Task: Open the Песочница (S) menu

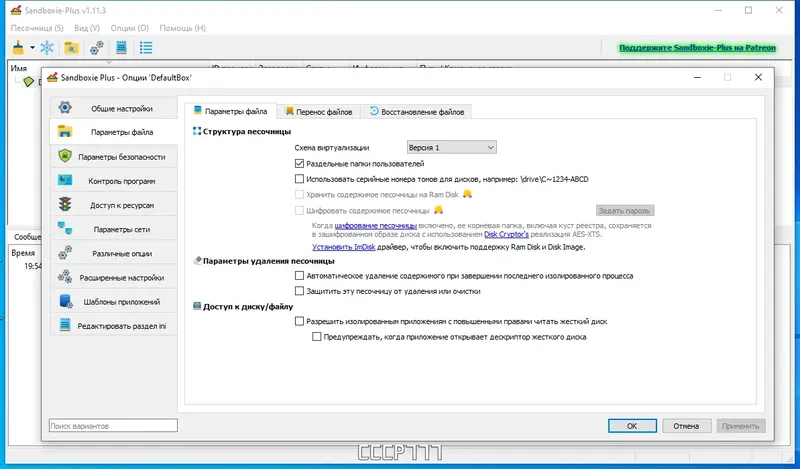Action: coord(37,28)
